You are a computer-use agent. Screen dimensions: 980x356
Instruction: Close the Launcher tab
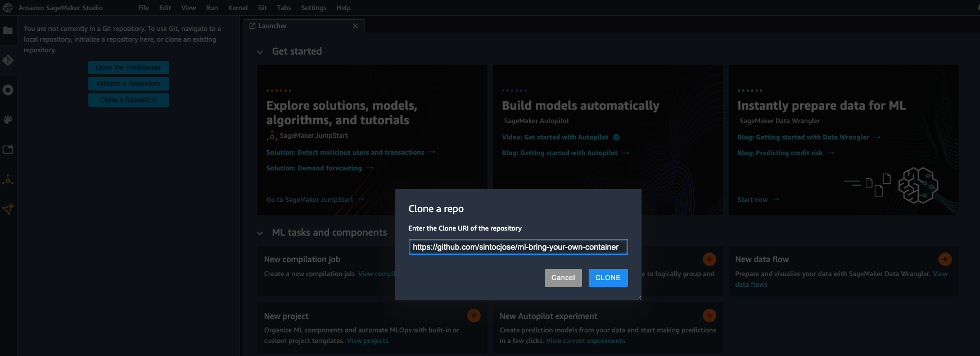click(x=355, y=26)
